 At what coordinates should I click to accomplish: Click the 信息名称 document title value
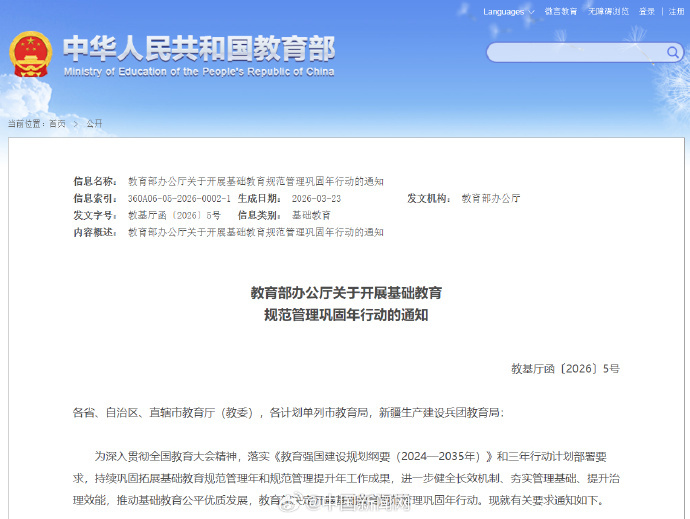(x=255, y=181)
